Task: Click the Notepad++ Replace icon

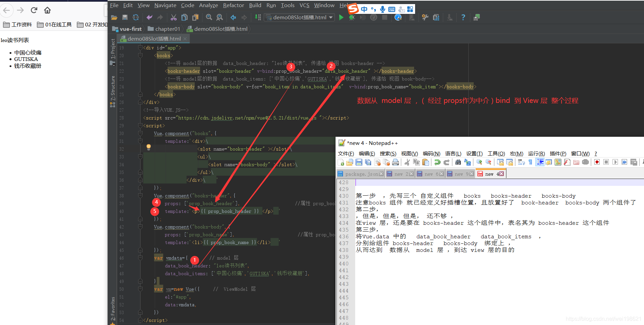Action: point(468,162)
